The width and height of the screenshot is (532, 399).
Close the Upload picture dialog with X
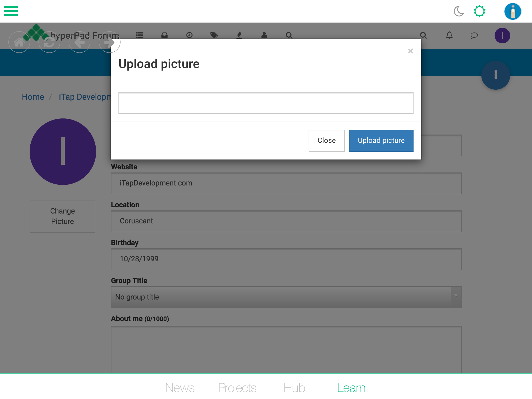[410, 51]
